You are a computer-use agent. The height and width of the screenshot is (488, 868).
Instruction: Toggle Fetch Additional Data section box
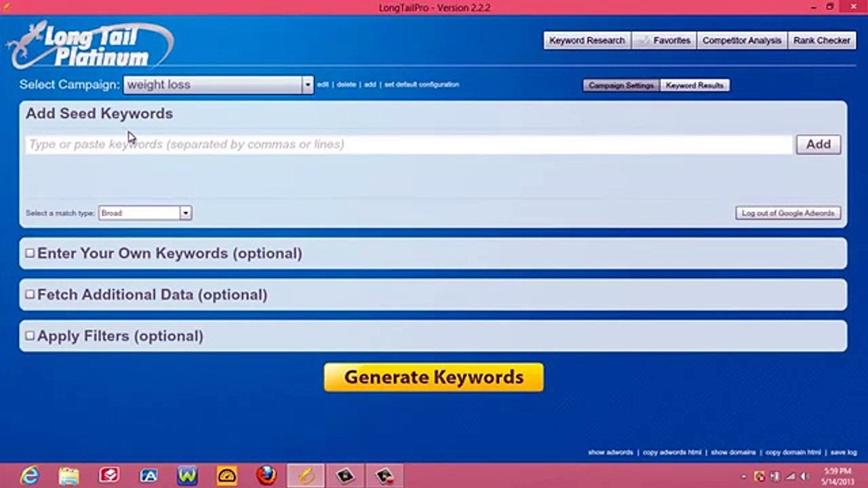point(30,295)
